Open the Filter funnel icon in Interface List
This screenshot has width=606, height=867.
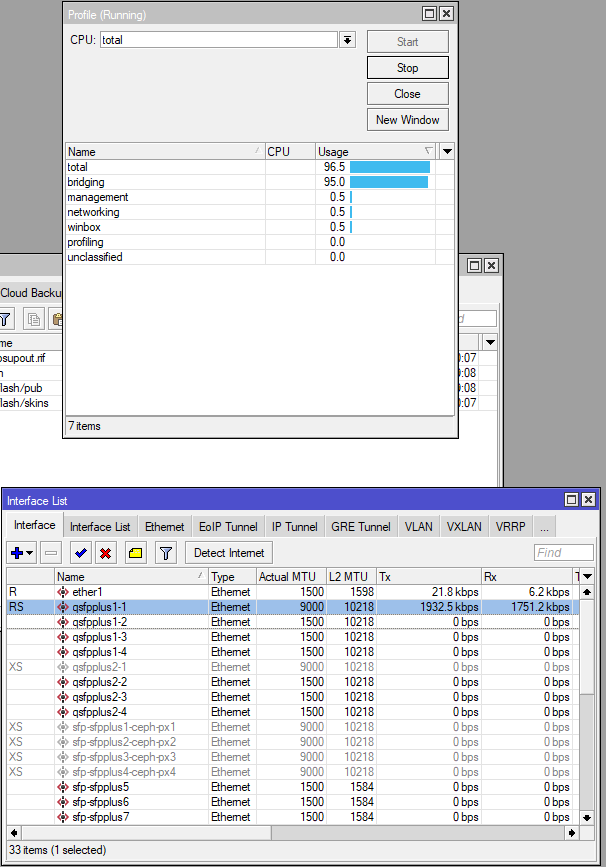pyautogui.click(x=166, y=553)
